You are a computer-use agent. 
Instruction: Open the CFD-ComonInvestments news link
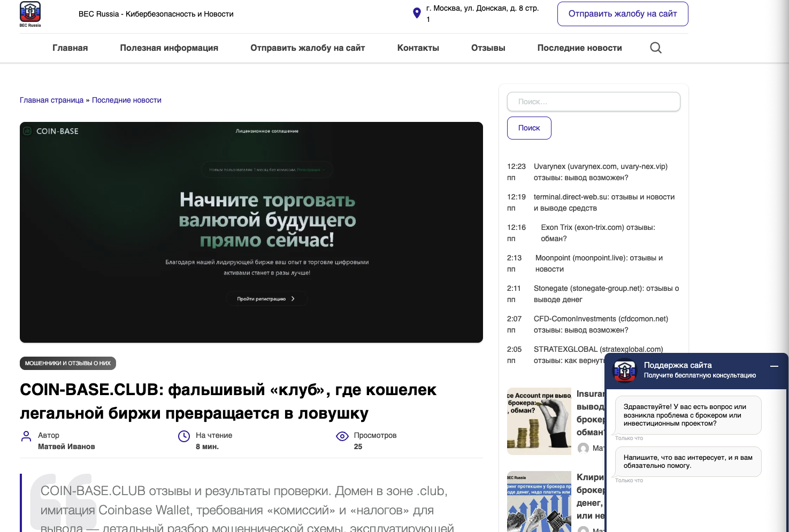[601, 325]
